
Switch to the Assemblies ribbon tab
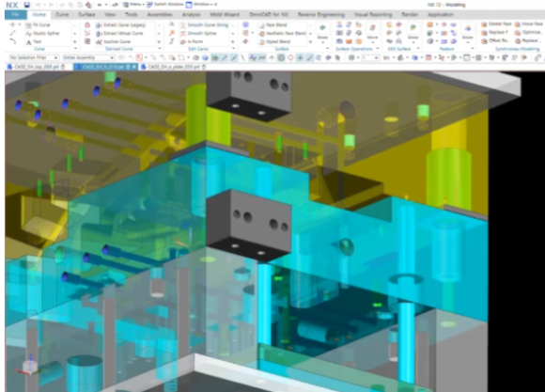160,15
